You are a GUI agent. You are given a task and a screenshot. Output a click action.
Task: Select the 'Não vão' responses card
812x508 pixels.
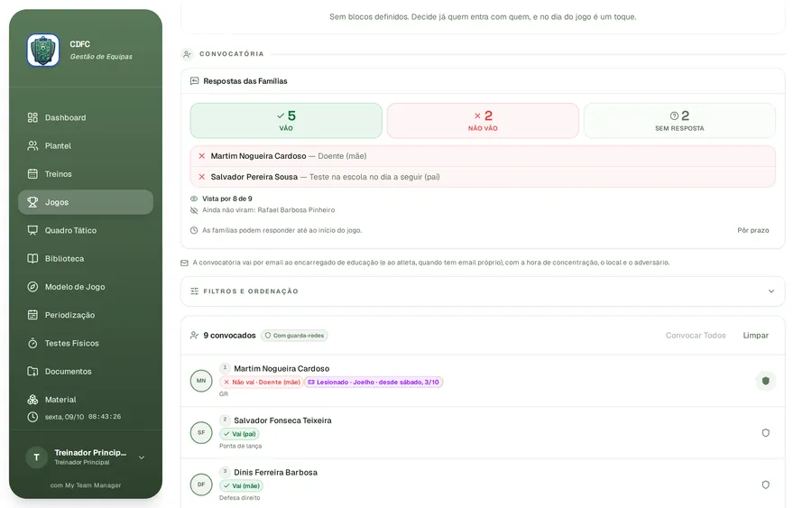pyautogui.click(x=483, y=121)
